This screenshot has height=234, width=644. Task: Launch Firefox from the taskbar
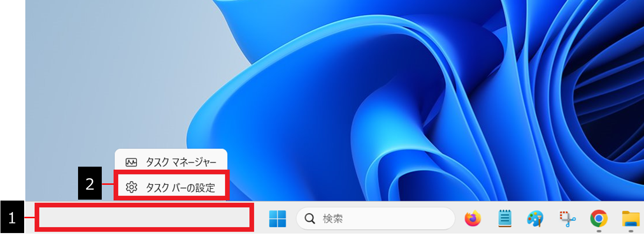(x=473, y=218)
